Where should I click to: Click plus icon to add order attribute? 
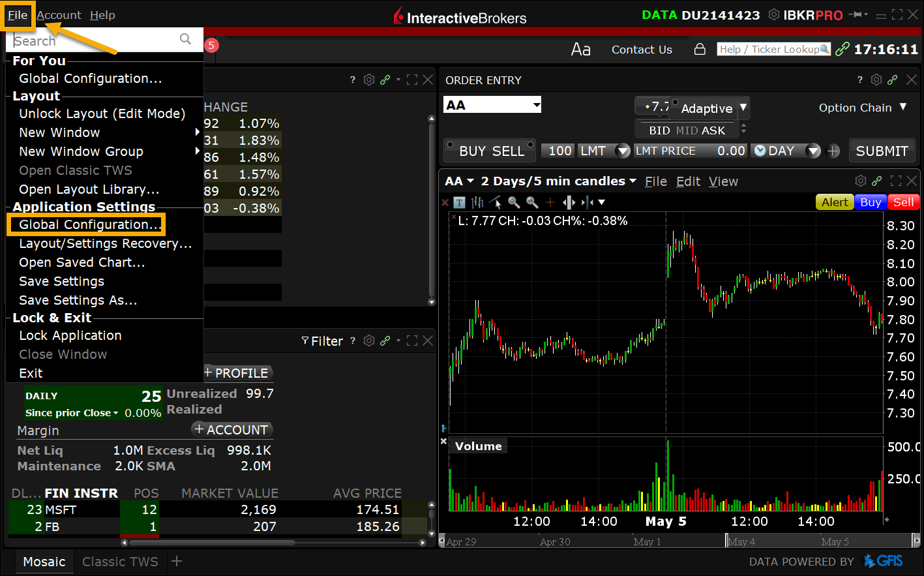click(833, 151)
